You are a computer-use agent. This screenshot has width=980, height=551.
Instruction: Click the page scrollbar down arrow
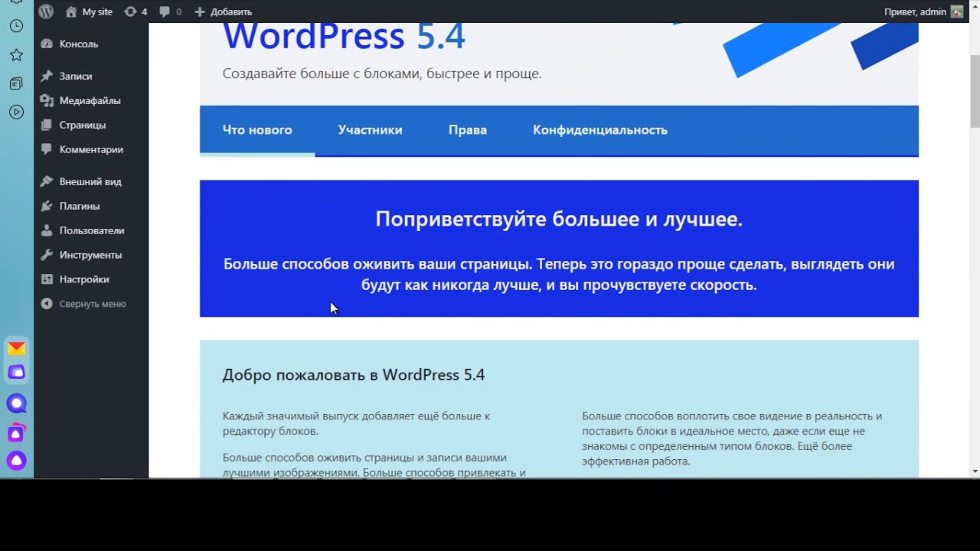975,471
